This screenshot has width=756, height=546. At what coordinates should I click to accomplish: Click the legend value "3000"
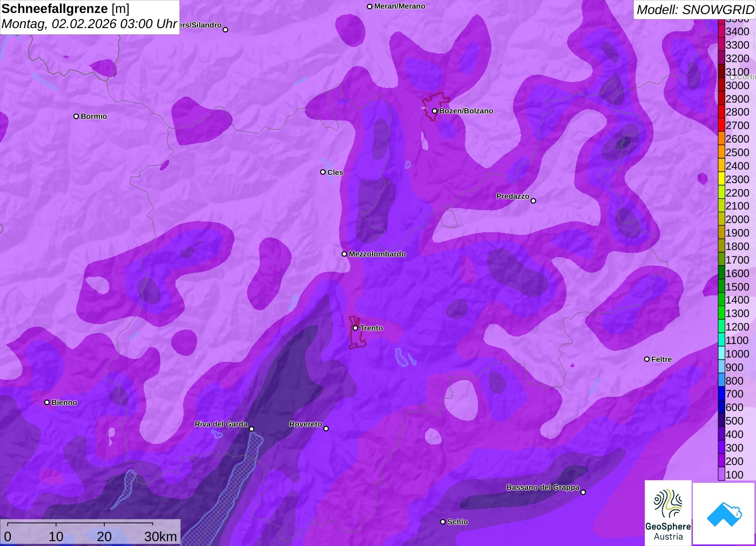pyautogui.click(x=737, y=85)
